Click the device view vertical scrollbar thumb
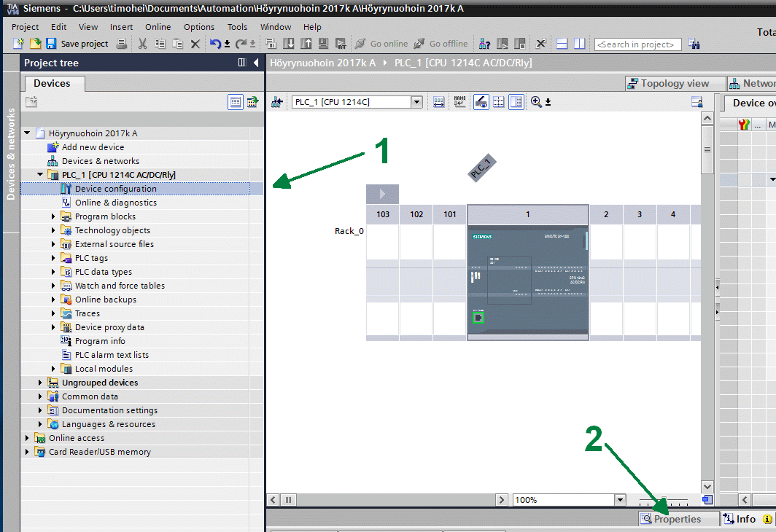 coord(707,150)
